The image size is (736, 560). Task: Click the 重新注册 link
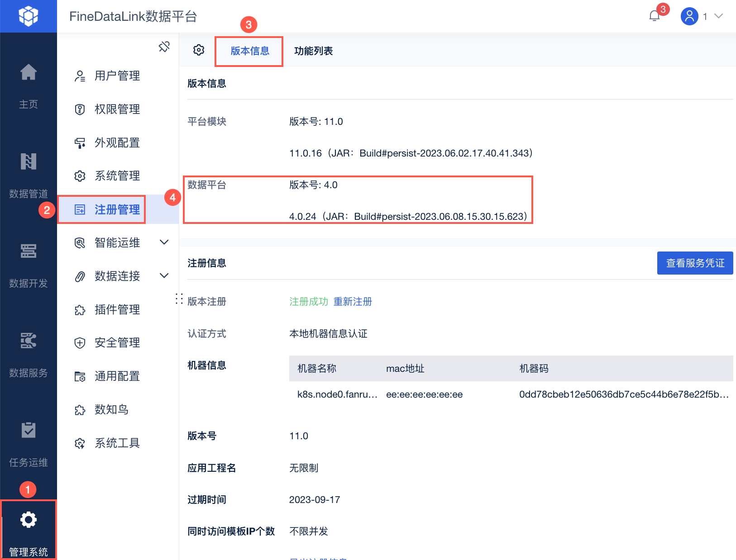click(353, 302)
